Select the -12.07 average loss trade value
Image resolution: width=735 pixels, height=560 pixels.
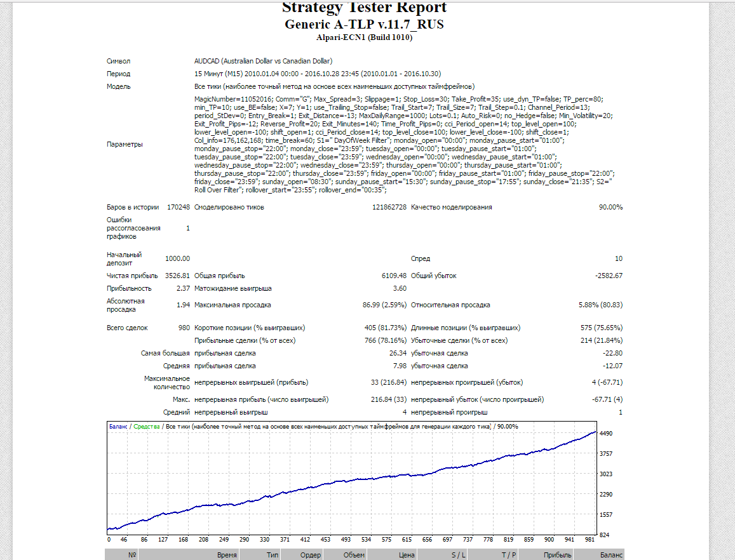click(612, 366)
